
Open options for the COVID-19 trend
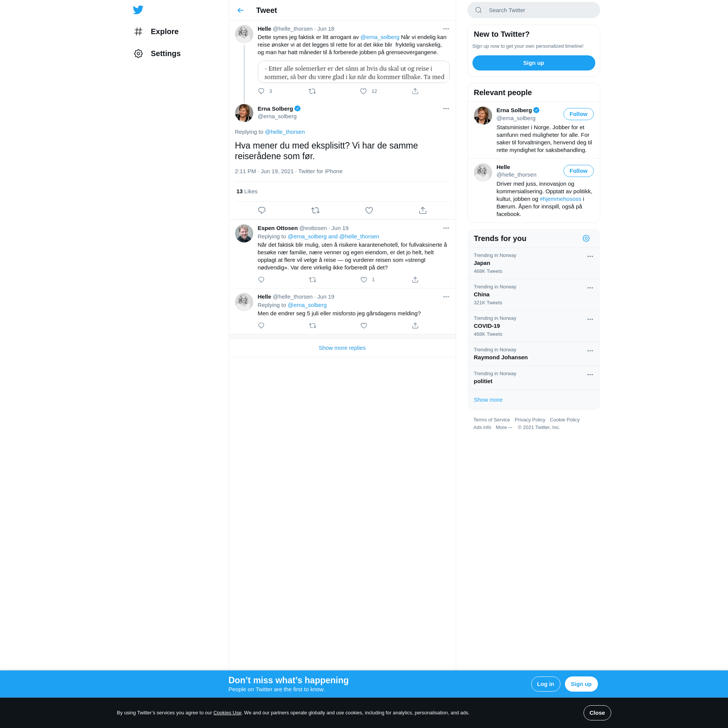(x=590, y=319)
